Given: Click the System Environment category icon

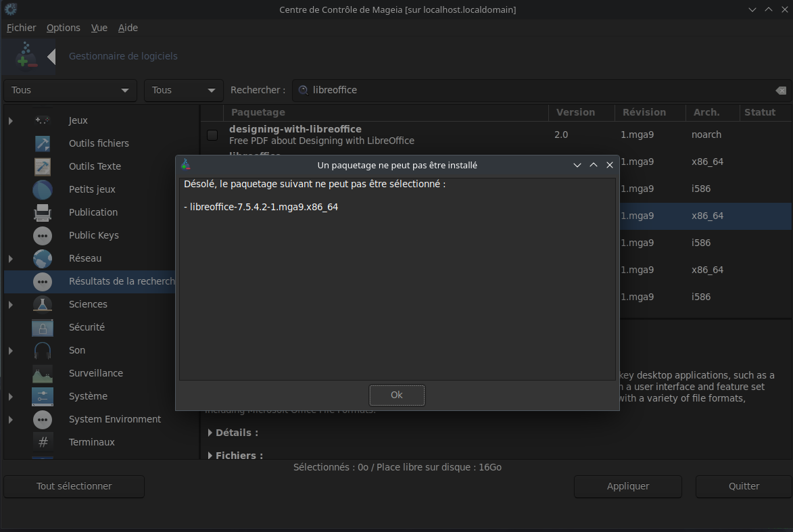Looking at the screenshot, I should click(x=43, y=420).
